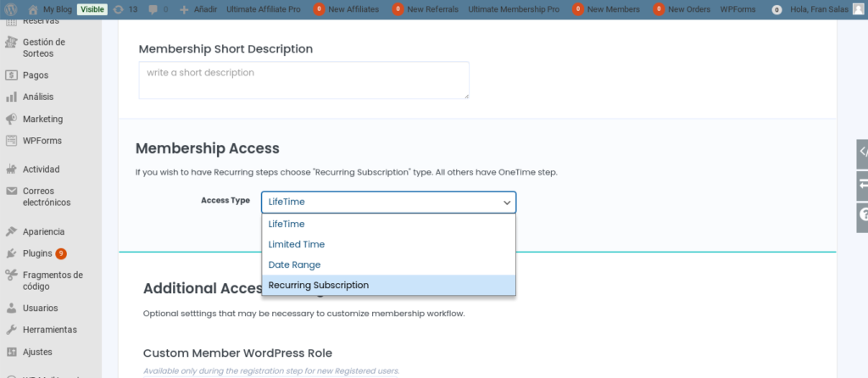Viewport: 868px width, 378px height.
Task: Click the Pagos dollar icon
Action: coord(11,75)
